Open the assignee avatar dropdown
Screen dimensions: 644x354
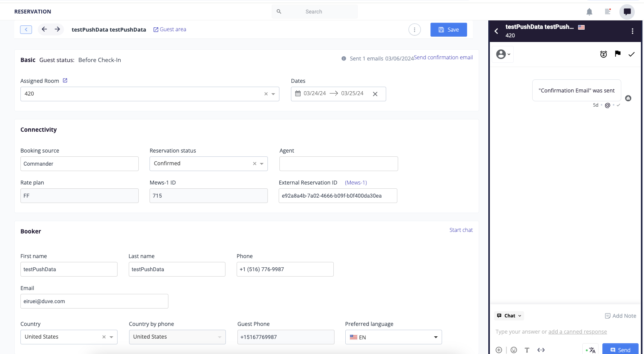click(503, 54)
